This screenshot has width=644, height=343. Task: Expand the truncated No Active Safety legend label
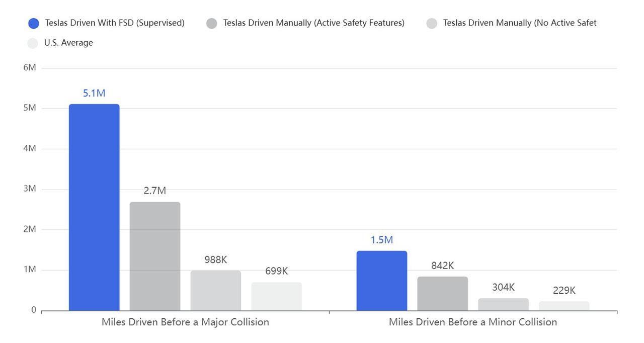click(x=518, y=23)
